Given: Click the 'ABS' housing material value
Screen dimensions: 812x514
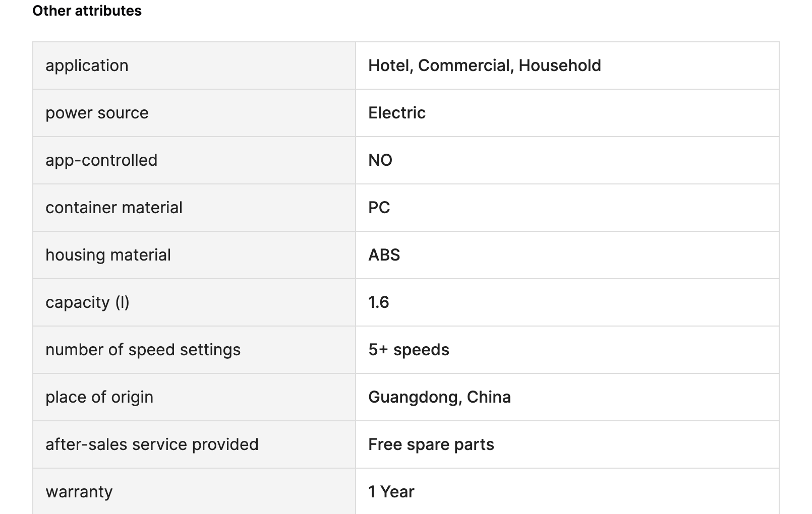Looking at the screenshot, I should 384,255.
